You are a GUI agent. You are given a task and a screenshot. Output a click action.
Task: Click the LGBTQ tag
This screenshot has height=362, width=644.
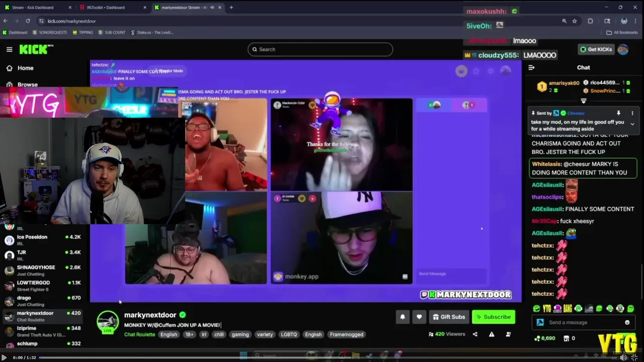click(x=289, y=334)
